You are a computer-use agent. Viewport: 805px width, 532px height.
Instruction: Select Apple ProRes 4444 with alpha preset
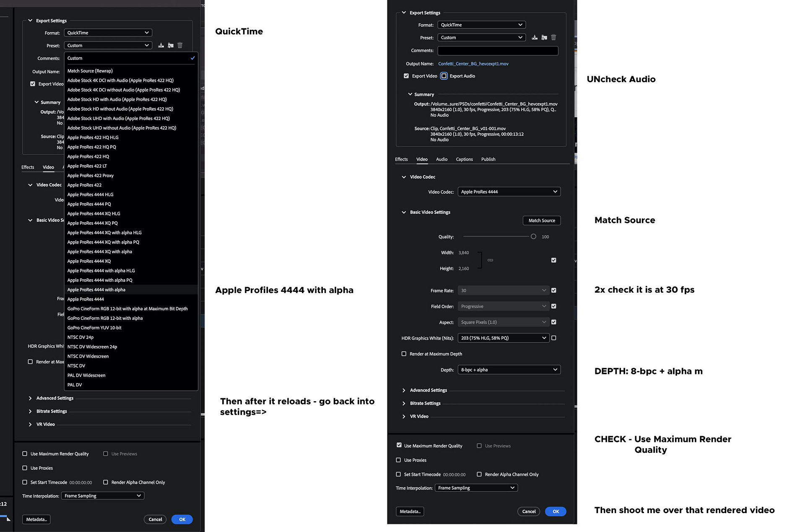[x=131, y=290]
